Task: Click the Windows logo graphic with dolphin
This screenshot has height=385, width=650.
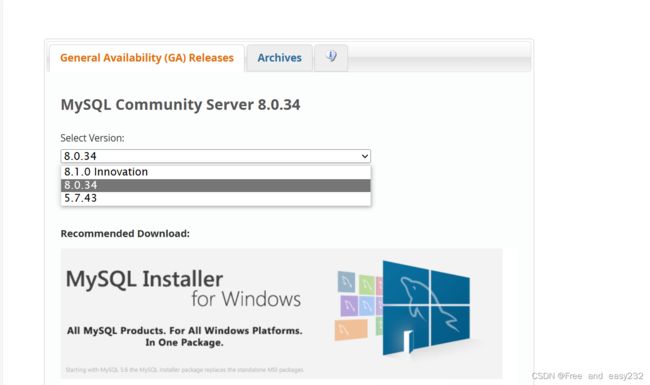Action: 426,308
